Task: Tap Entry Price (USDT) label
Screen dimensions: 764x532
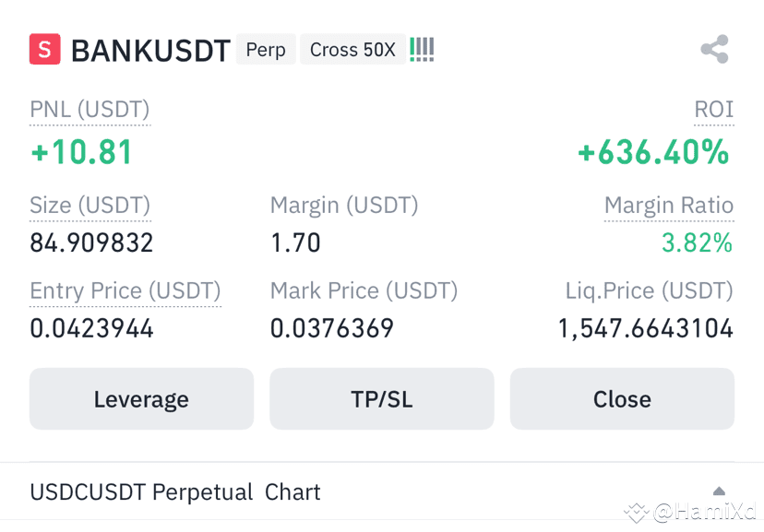Action: [x=125, y=291]
